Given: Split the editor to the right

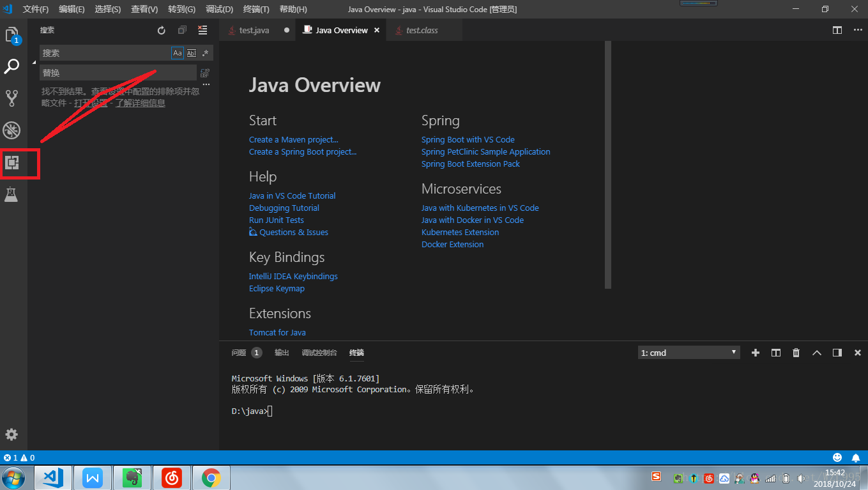Looking at the screenshot, I should pos(837,30).
